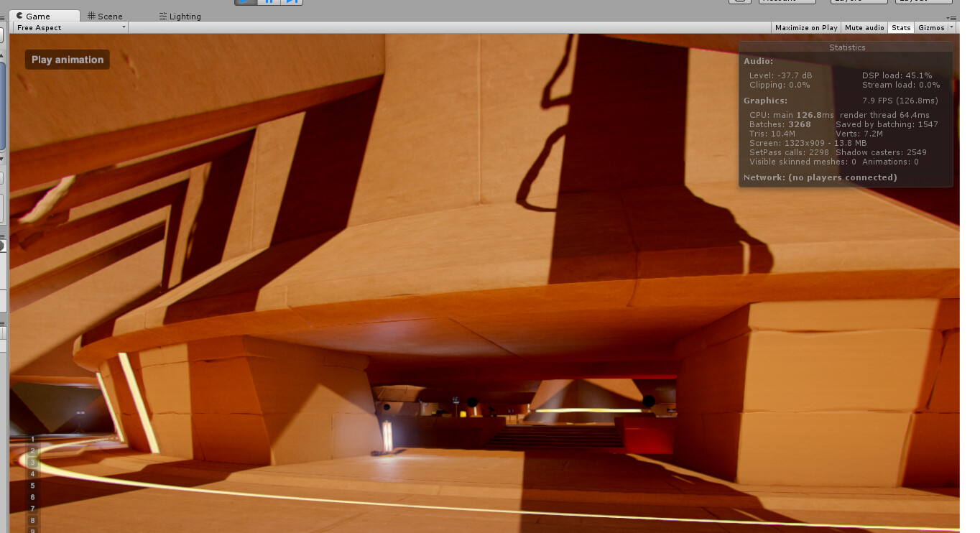Disable the Stats overlay
The image size is (980, 533).
pos(901,27)
